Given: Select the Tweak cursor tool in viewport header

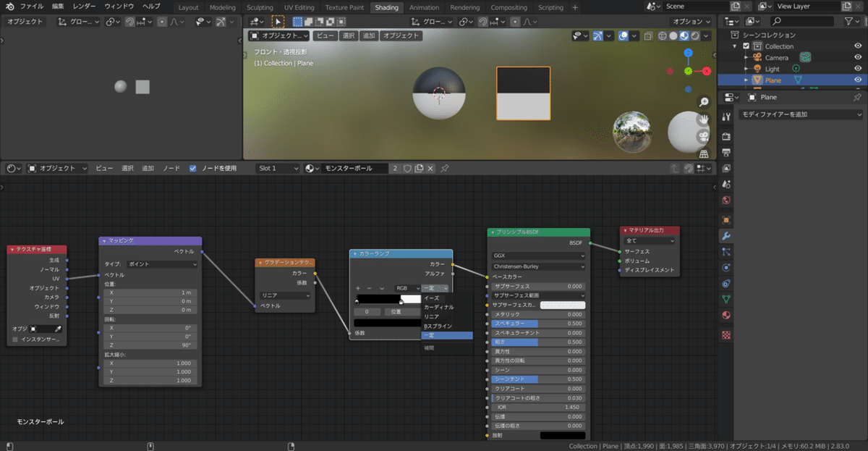Looking at the screenshot, I should tap(278, 22).
